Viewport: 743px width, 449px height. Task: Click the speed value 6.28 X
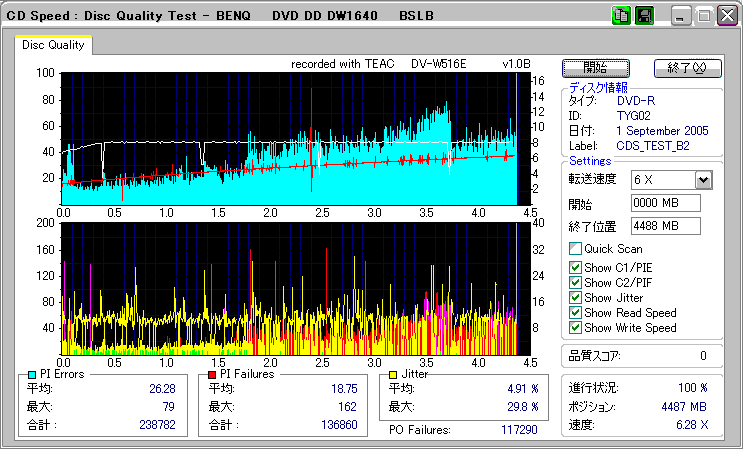[692, 425]
